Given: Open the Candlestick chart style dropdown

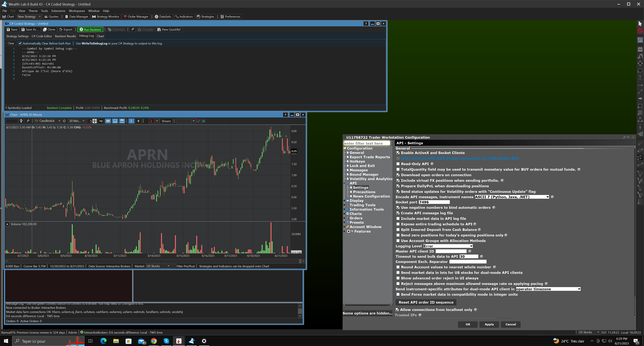Looking at the screenshot, I should [x=47, y=121].
